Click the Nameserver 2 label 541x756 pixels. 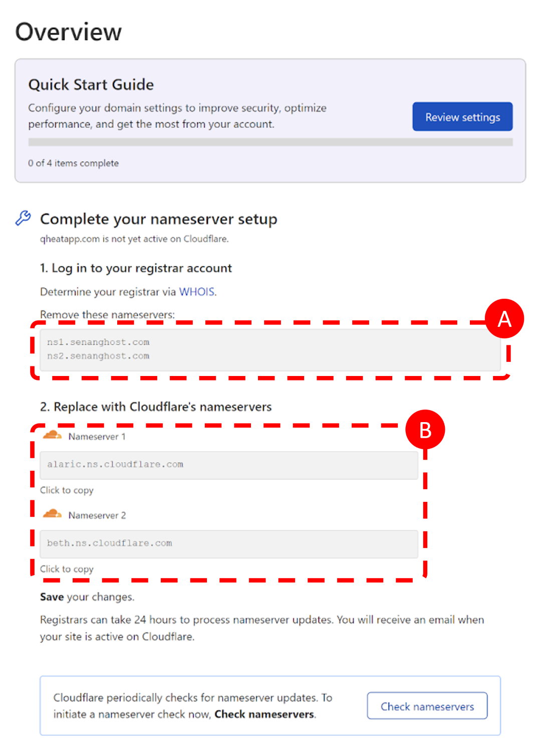(x=97, y=515)
